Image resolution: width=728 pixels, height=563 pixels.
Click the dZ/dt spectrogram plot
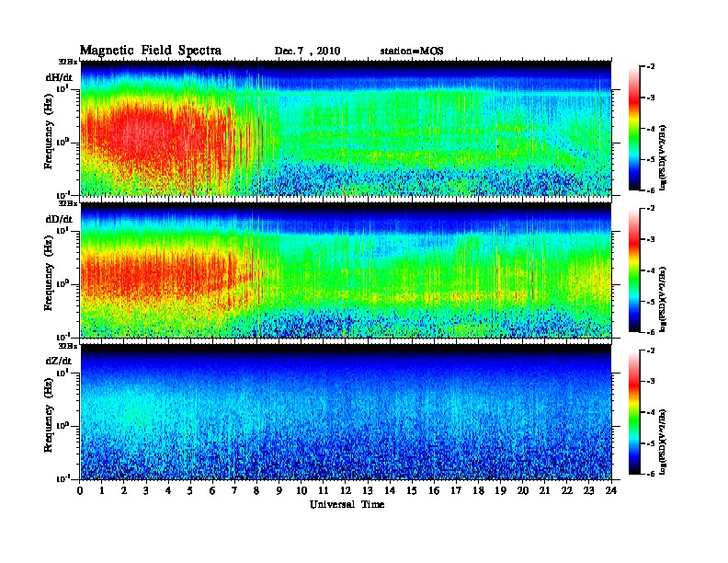(346, 412)
